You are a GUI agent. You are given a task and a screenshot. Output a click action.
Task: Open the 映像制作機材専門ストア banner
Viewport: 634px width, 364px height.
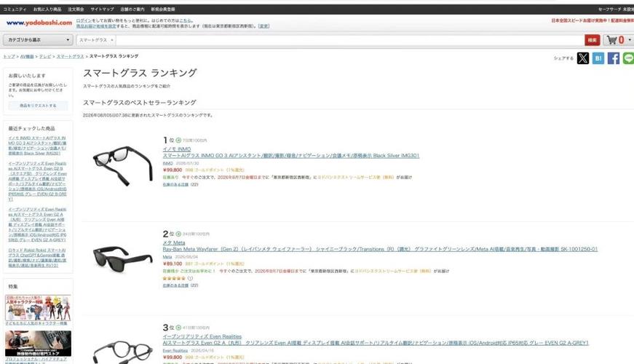coord(38,344)
